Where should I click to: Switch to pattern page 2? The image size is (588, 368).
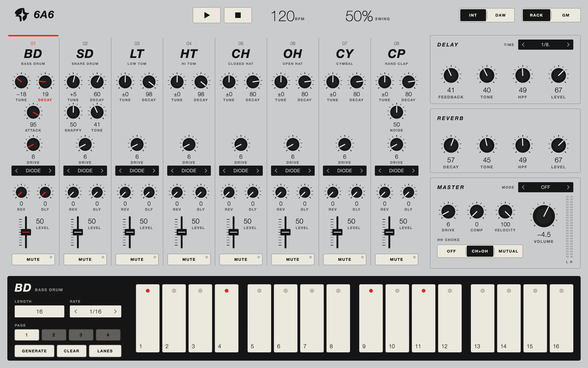coord(54,335)
